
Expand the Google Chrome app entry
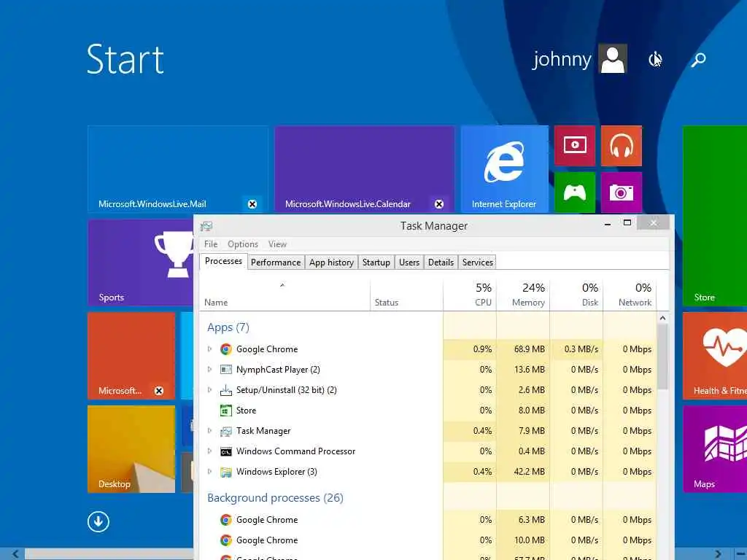[x=209, y=349]
